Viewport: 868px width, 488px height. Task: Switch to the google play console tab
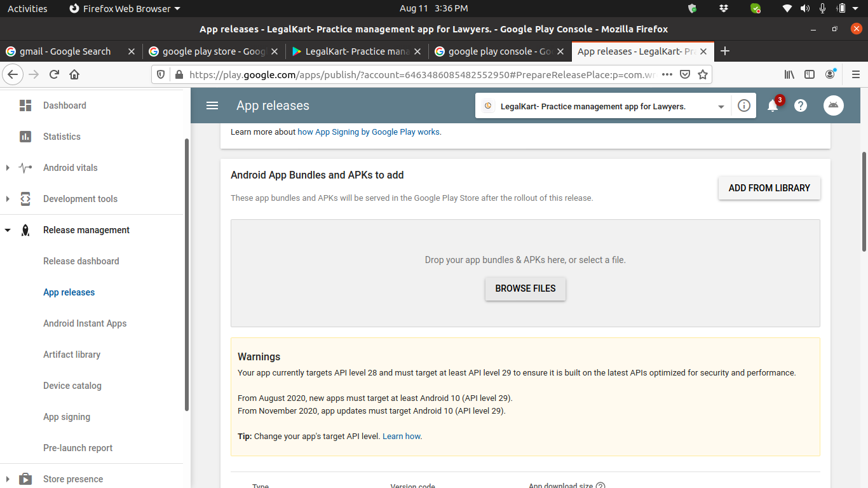pos(499,51)
